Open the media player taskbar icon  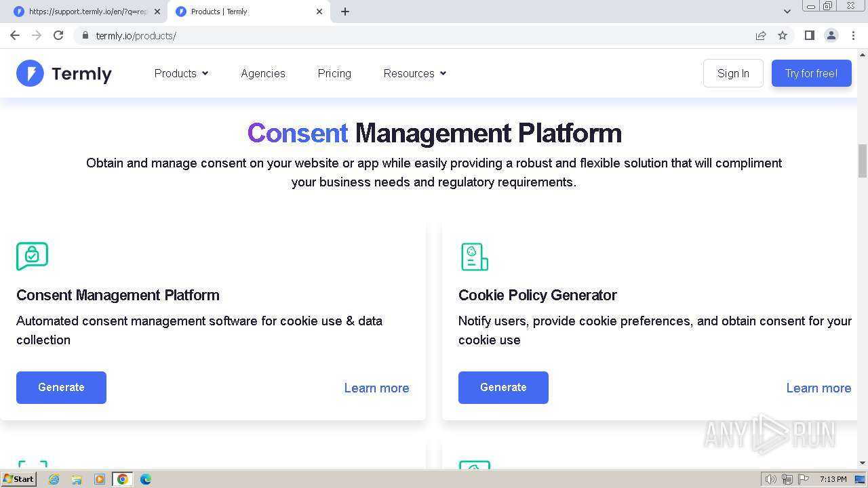coord(100,479)
